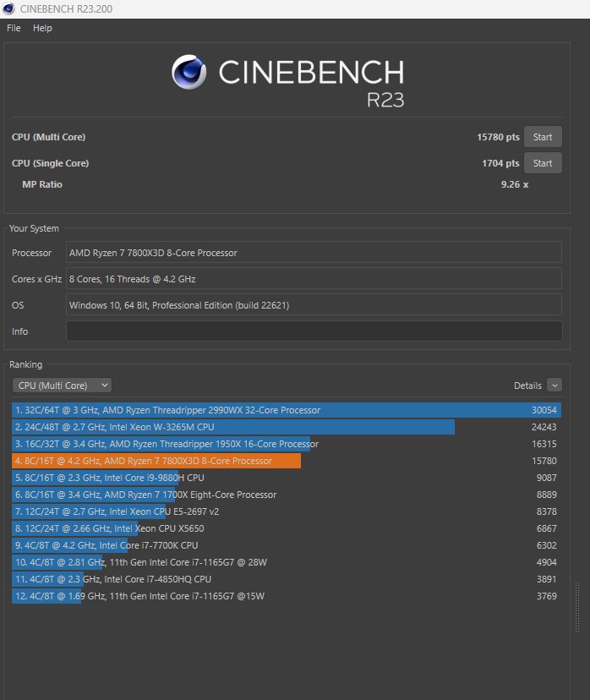This screenshot has height=700, width=590.
Task: Click the Processor field showing Ryzen 7 7800X3D
Action: 314,253
